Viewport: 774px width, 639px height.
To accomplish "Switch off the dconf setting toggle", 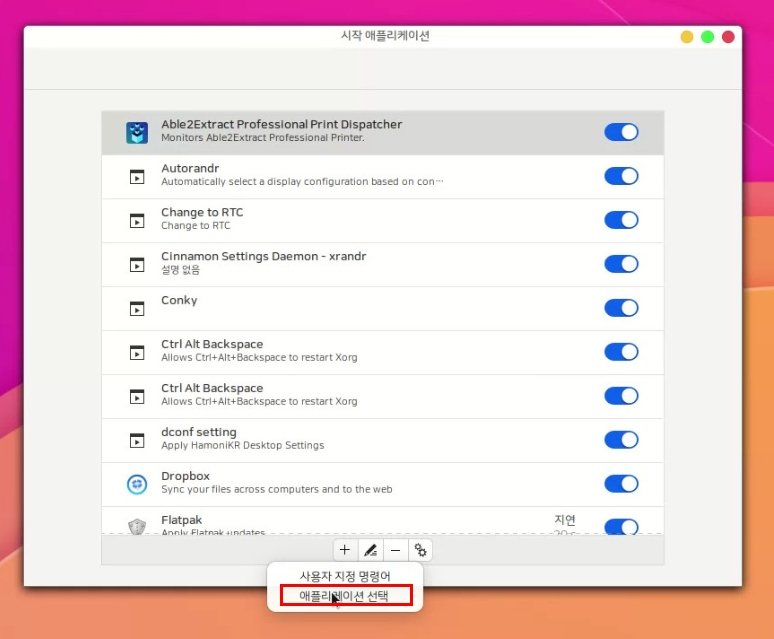I will click(621, 440).
